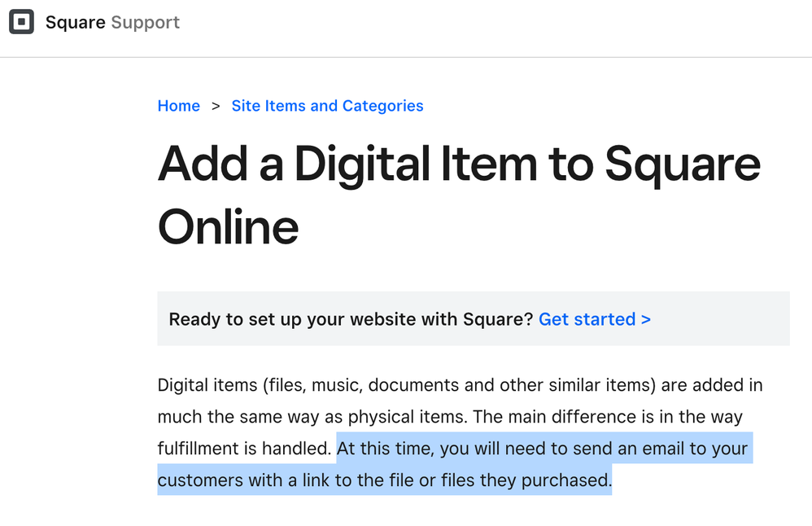This screenshot has width=812, height=526.
Task: Click the word 'Square' in the page title
Action: (x=683, y=164)
